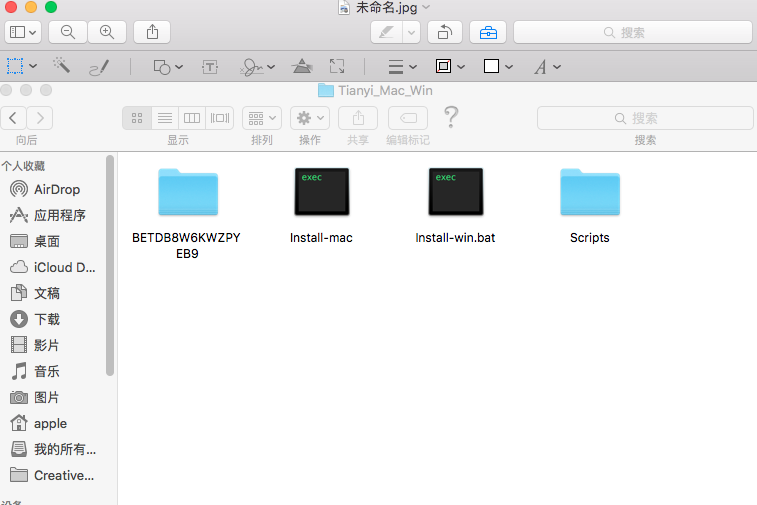Click the Finder forward arrow
The width and height of the screenshot is (757, 505).
coord(40,118)
